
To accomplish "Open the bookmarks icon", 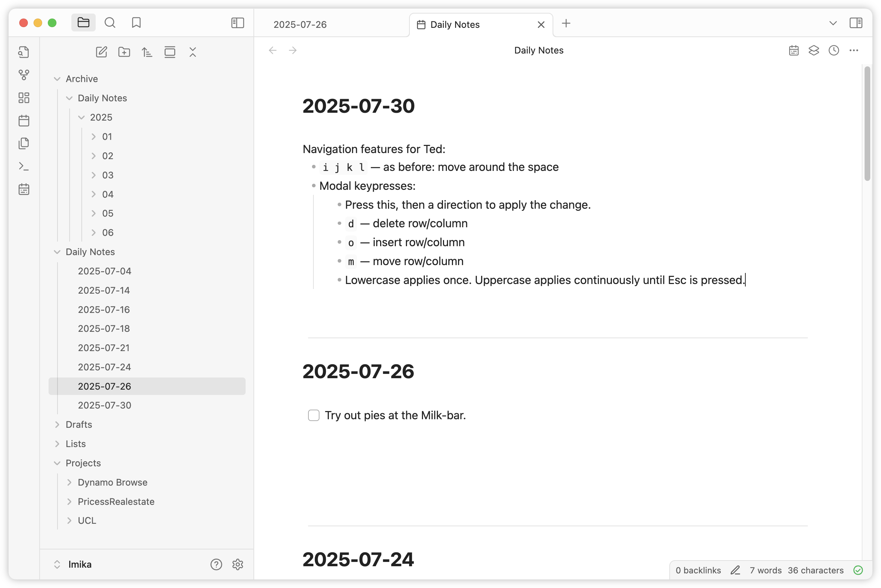I will [x=136, y=23].
